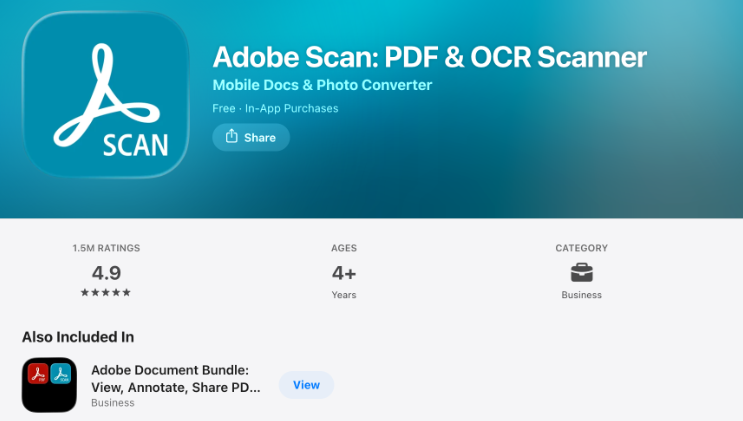Click the blue Scan icon in bundle thumbnail
743x421 pixels.
pos(61,375)
